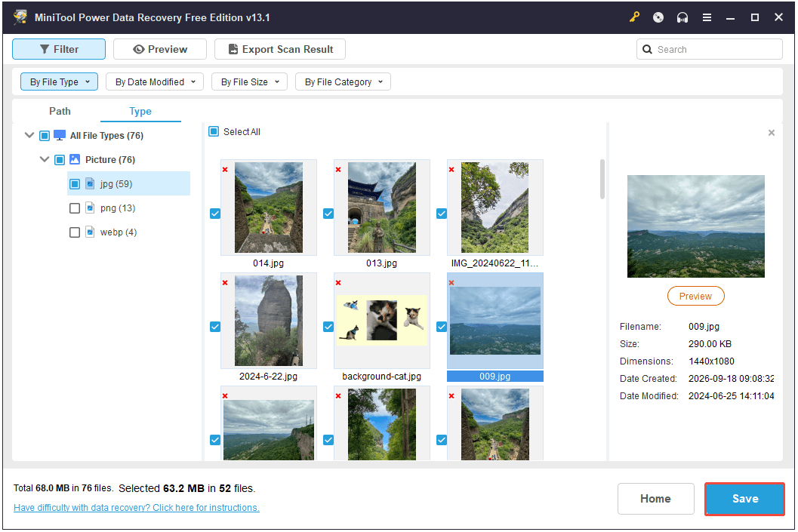Click the Preview toolbar button
This screenshot has height=532, width=798.
click(160, 49)
